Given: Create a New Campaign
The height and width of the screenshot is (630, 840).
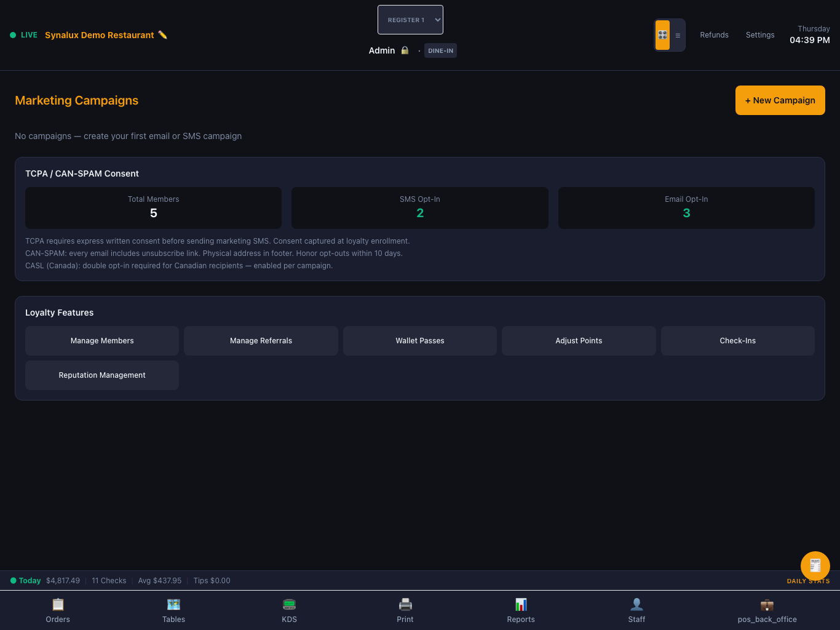Looking at the screenshot, I should coord(780,100).
